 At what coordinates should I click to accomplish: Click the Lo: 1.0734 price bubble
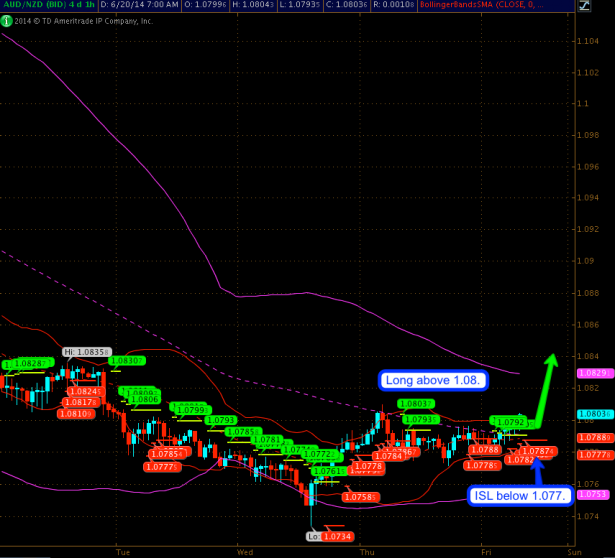pyautogui.click(x=330, y=536)
